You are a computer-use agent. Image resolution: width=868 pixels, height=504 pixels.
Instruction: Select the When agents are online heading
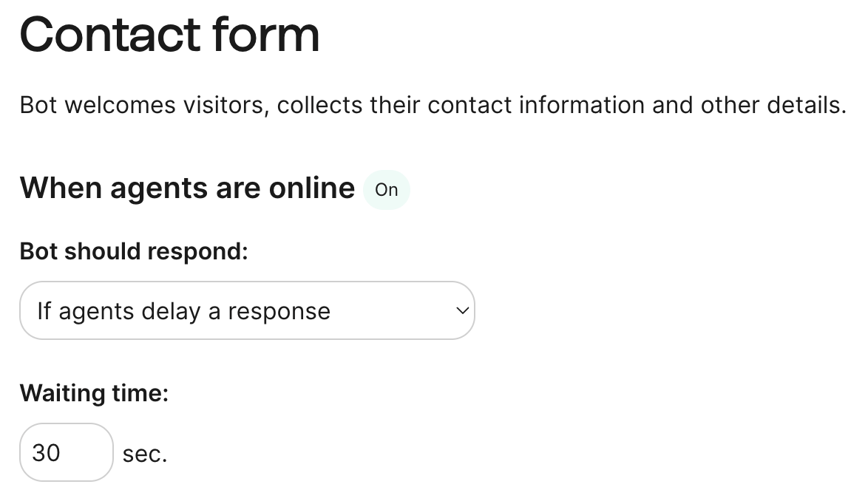click(187, 188)
